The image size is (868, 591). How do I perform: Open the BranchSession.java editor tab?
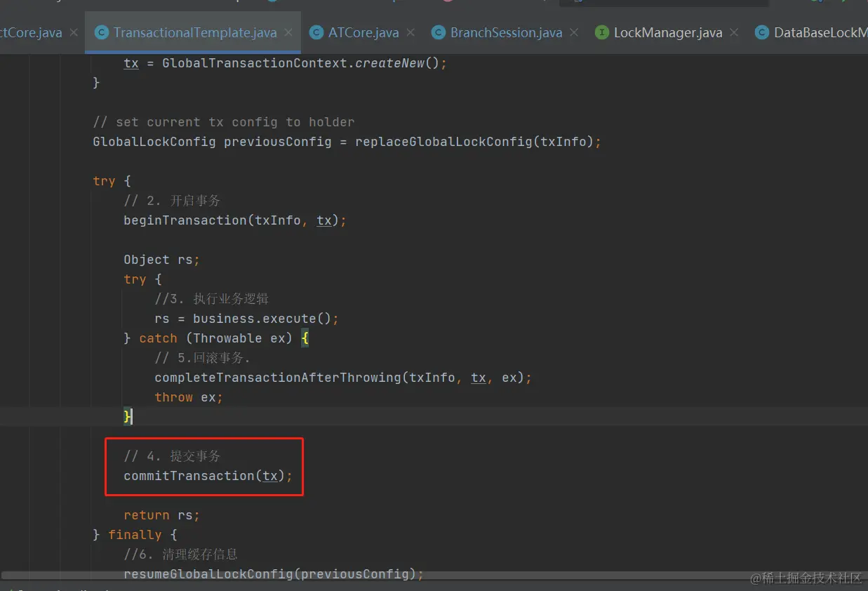coord(506,32)
